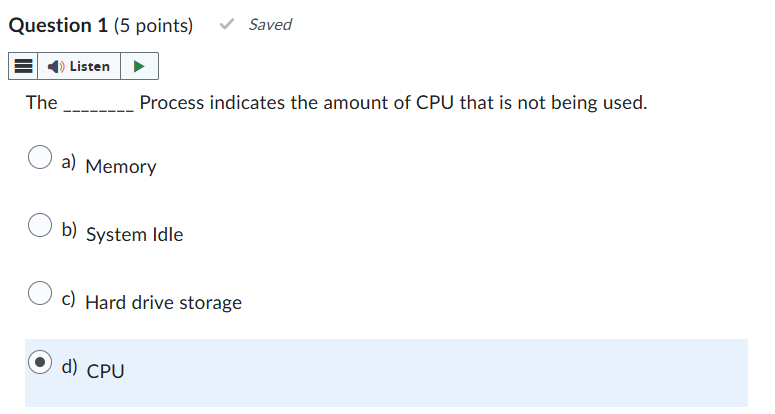Click the "Listen" button label
The image size is (775, 414).
pos(90,67)
